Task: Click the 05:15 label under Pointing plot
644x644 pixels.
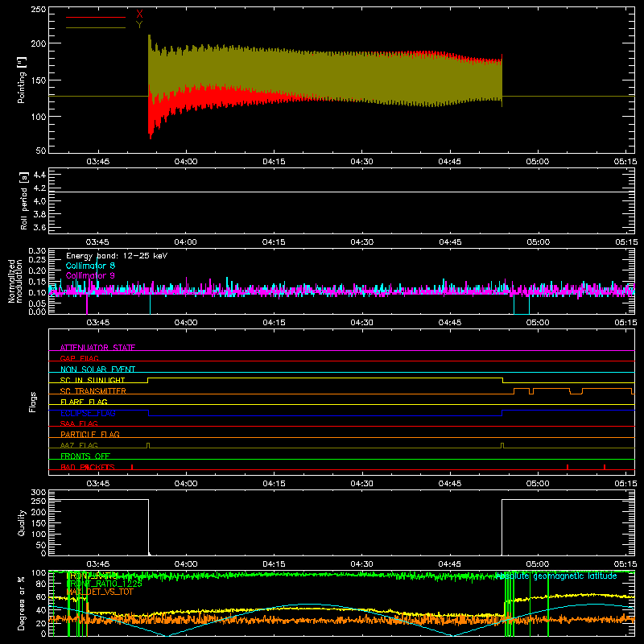Action: 625,162
